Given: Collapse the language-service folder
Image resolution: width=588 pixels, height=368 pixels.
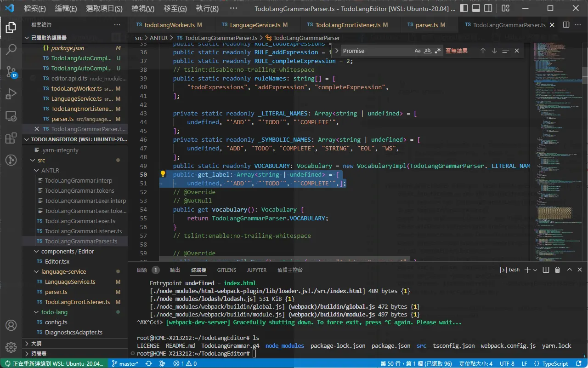Looking at the screenshot, I should point(37,271).
